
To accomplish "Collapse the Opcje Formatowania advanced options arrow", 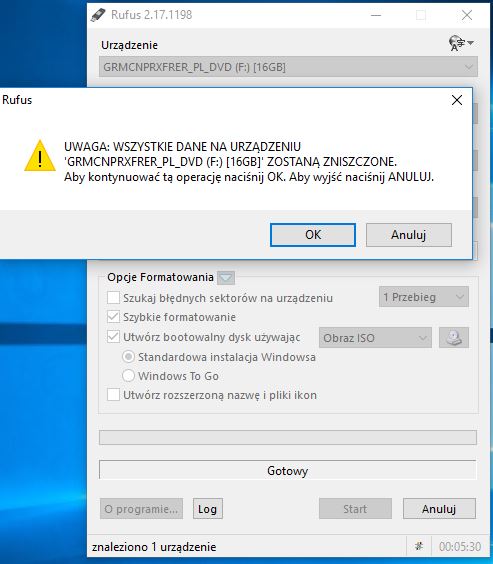I will pyautogui.click(x=226, y=278).
